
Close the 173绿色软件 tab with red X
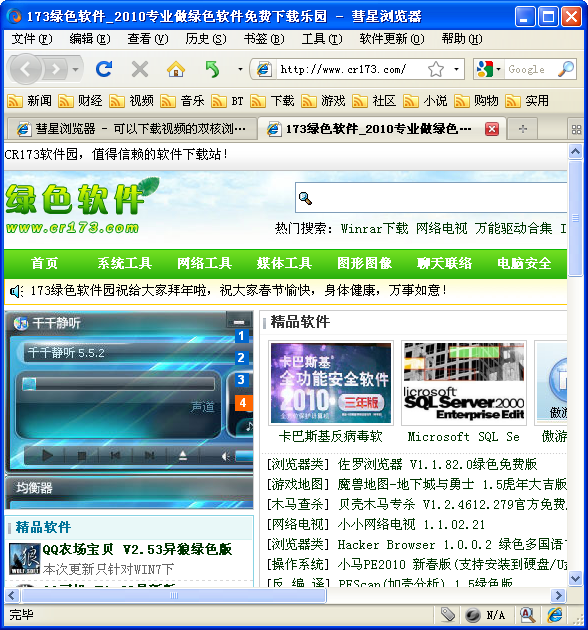pyautogui.click(x=492, y=129)
